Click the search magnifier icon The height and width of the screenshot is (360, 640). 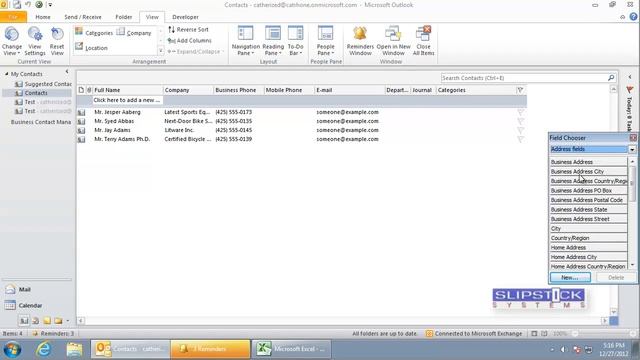click(611, 78)
